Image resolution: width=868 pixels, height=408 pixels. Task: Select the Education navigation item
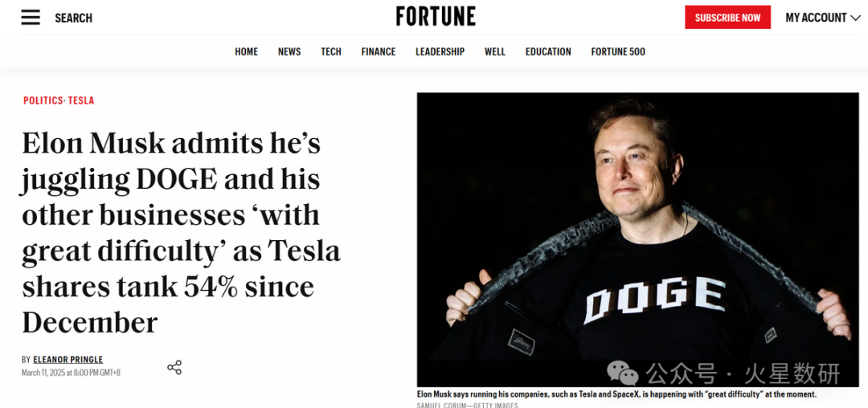point(548,51)
